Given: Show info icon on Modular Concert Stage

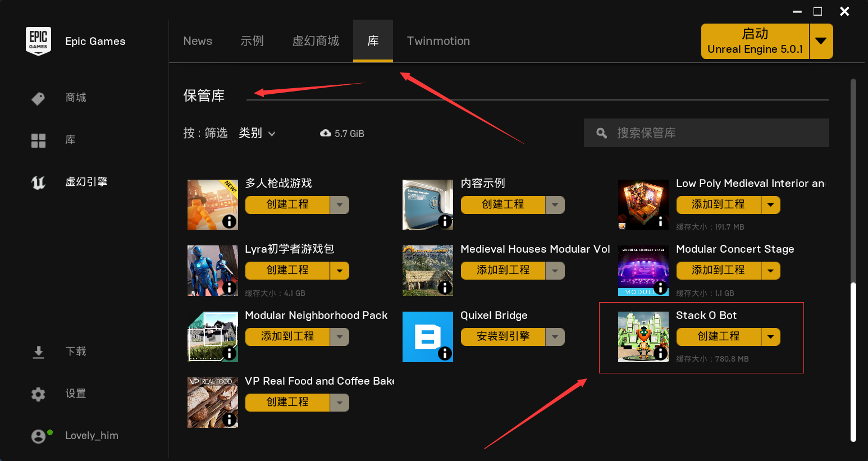Looking at the screenshot, I should point(660,287).
